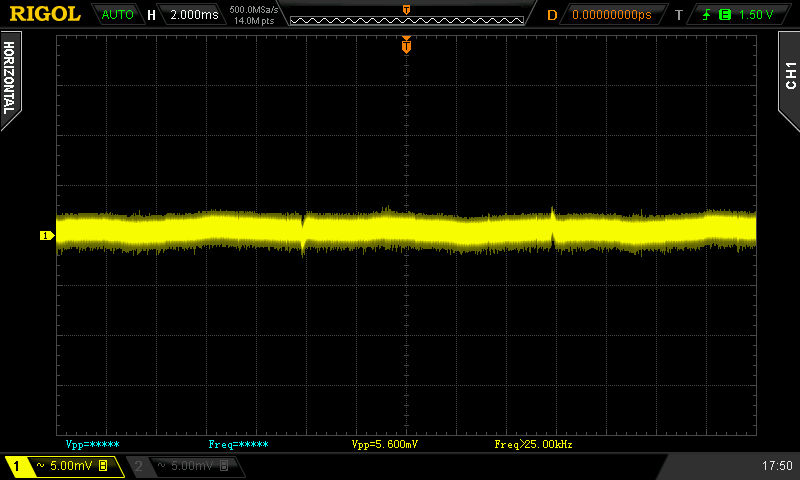Click the waveform memory overview bar
Screen dimensions: 800x480
pos(407,20)
